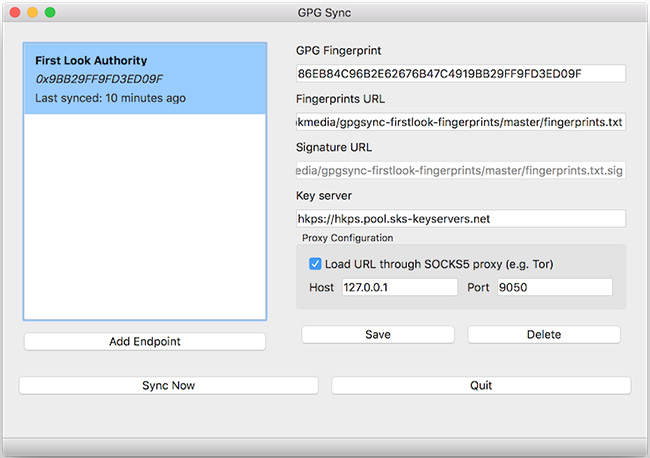The height and width of the screenshot is (458, 650).
Task: Click the GPG Sync window title
Action: [x=324, y=12]
